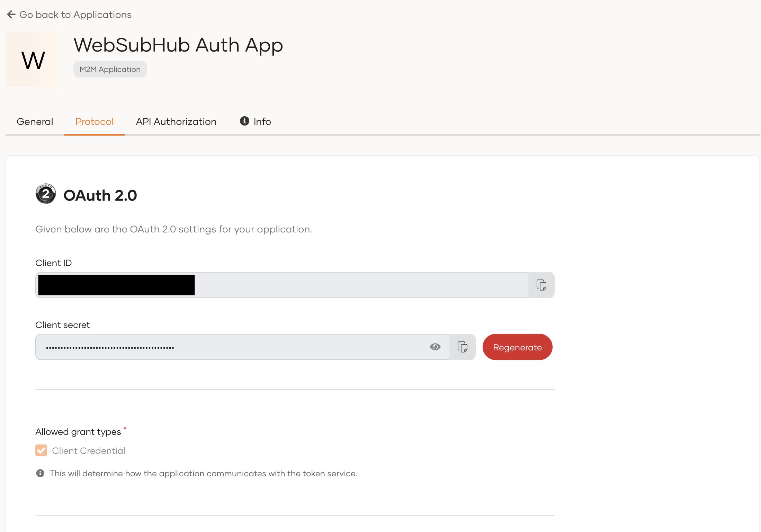Click the M2M Application badge
The height and width of the screenshot is (532, 761).
[110, 69]
